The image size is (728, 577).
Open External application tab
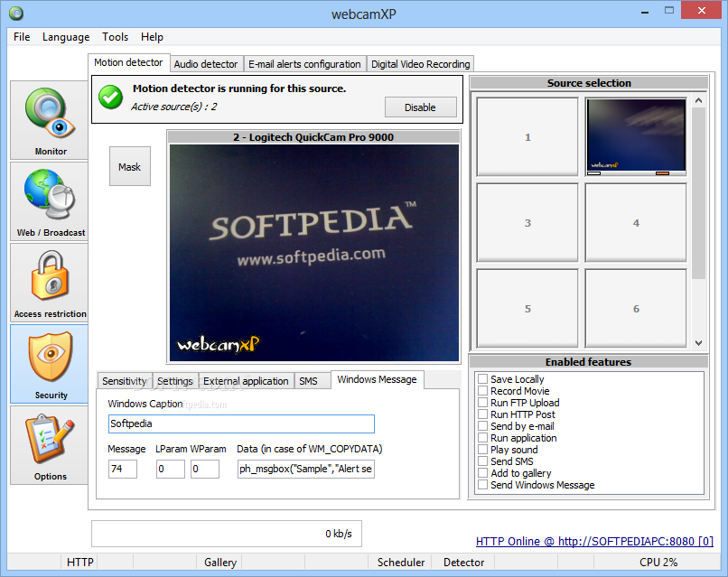246,381
